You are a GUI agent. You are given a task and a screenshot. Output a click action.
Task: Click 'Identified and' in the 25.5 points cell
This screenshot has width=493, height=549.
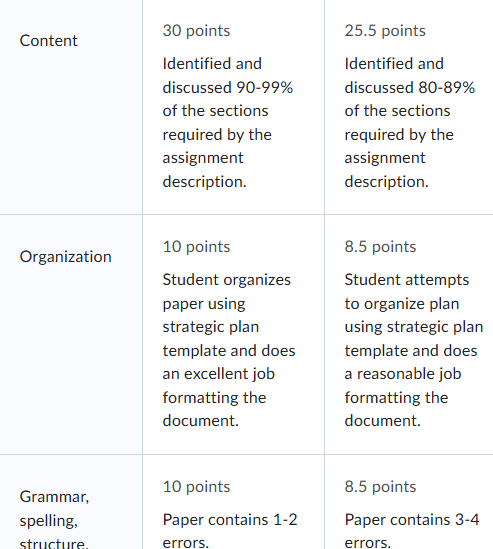pos(394,64)
